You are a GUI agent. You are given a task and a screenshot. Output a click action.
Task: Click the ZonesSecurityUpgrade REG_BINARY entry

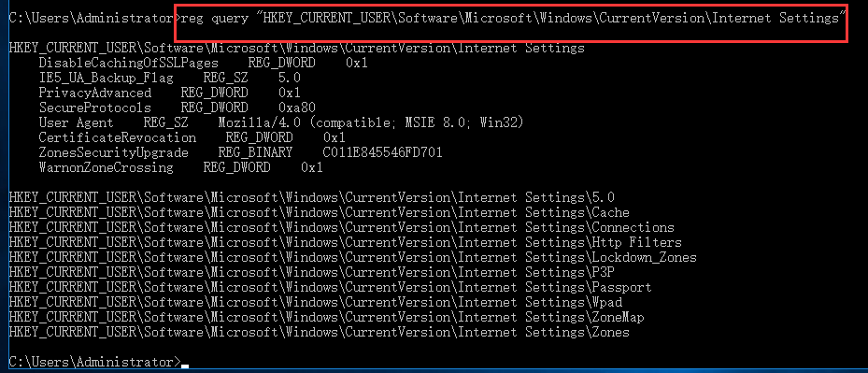(x=240, y=152)
